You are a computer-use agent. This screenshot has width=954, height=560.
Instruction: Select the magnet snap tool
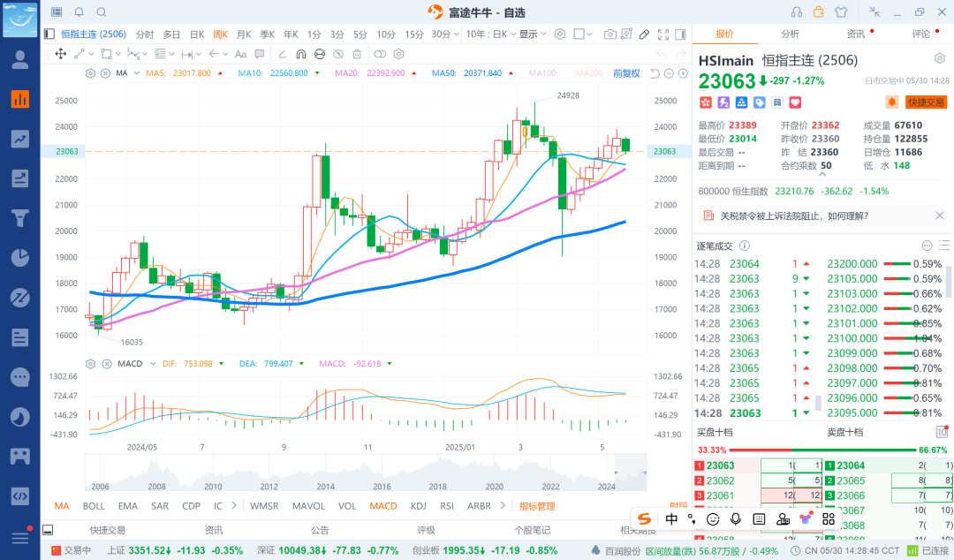point(300,54)
